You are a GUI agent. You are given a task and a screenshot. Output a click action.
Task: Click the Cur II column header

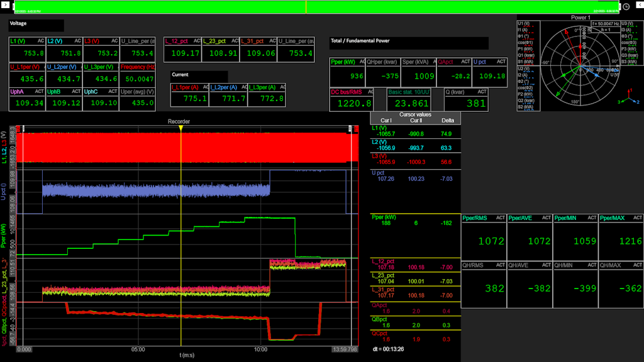coord(416,120)
